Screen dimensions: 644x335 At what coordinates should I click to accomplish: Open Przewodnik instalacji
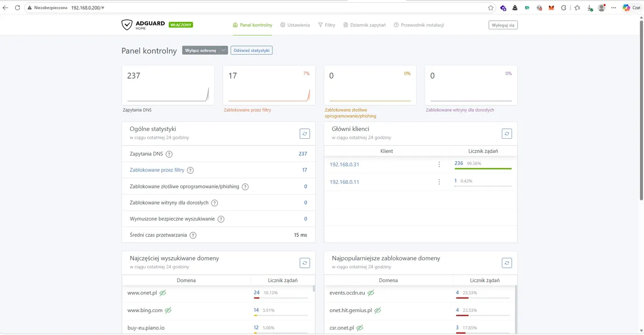(x=419, y=25)
